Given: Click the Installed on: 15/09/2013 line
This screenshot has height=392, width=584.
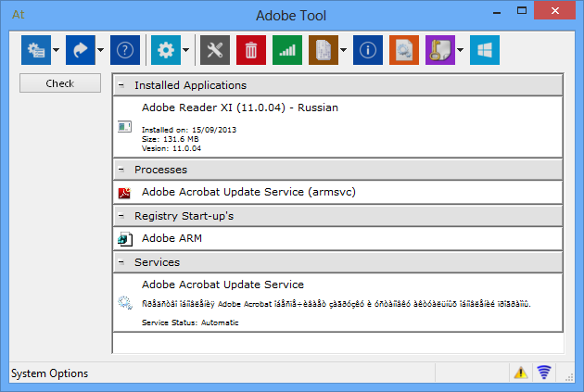Looking at the screenshot, I should [x=189, y=130].
